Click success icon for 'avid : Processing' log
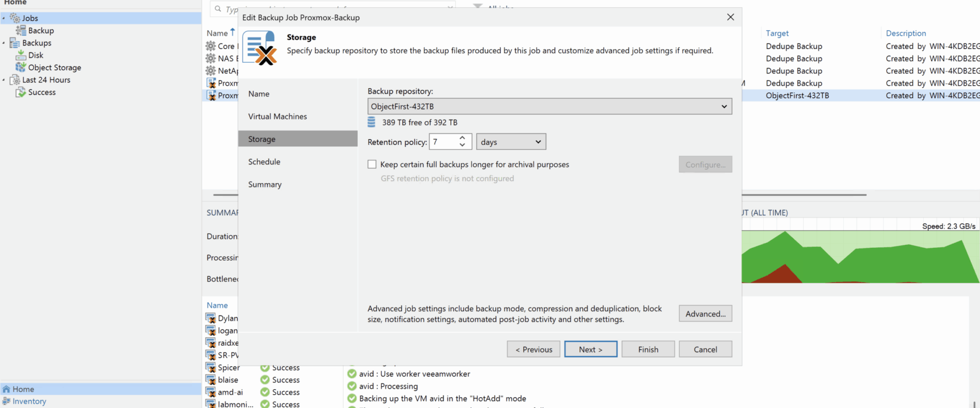 [x=352, y=386]
